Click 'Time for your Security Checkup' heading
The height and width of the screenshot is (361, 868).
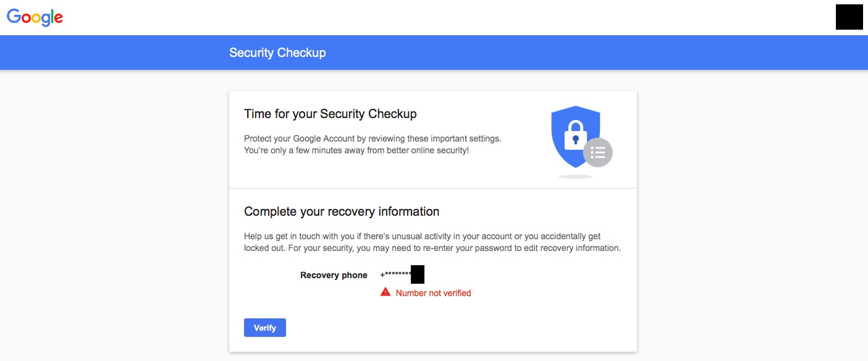(x=331, y=114)
